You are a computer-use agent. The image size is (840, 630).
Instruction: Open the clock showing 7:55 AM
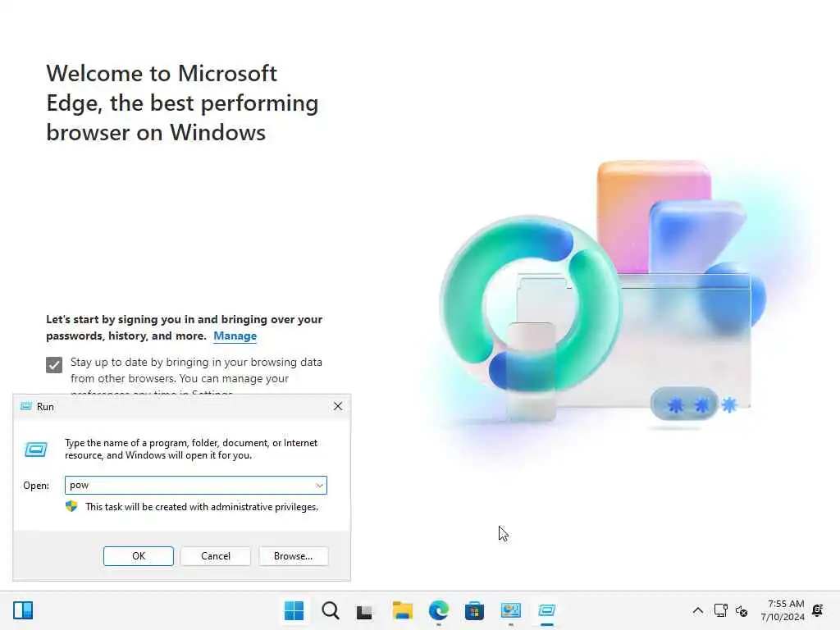[x=783, y=610]
